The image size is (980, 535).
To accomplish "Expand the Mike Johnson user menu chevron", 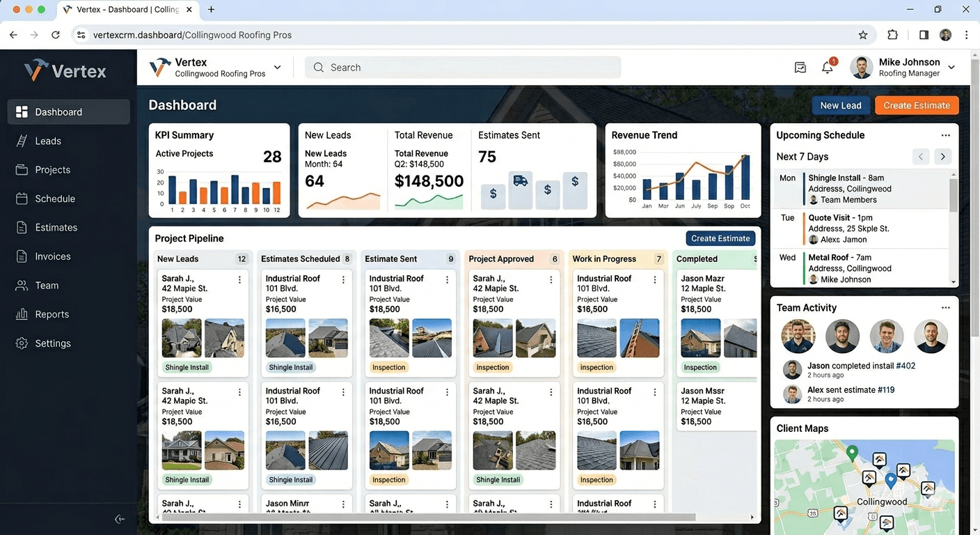I will [951, 68].
